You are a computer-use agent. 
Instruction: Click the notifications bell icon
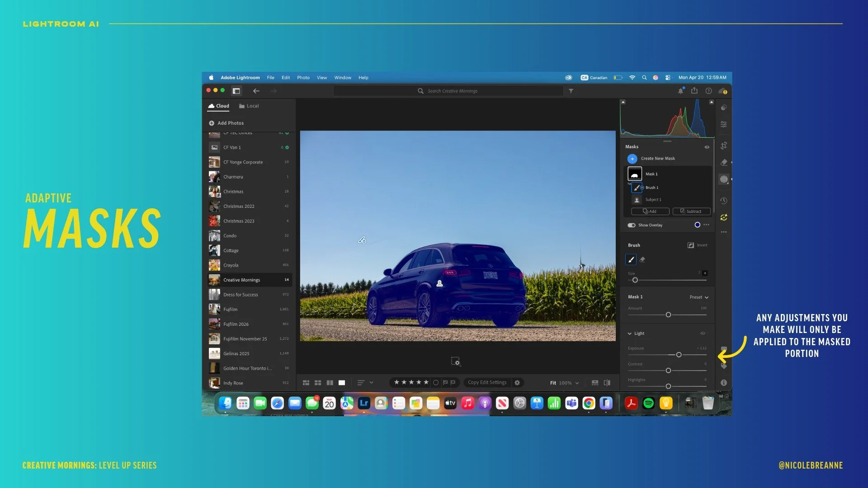(x=680, y=91)
